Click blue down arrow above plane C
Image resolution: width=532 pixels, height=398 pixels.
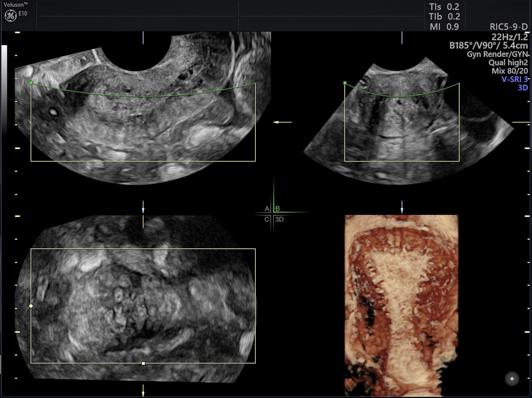(143, 207)
